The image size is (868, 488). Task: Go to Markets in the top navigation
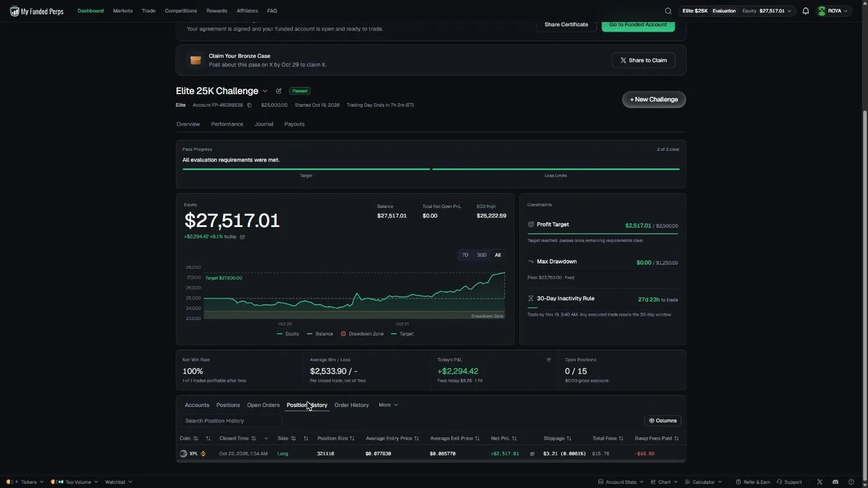click(123, 11)
